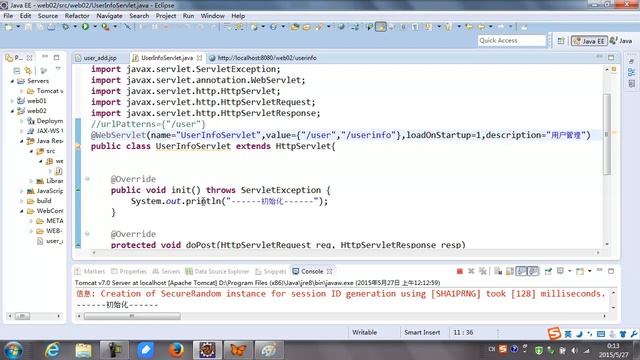Collapse the Servers tree node
Viewport: 640px width, 360px height.
12,81
